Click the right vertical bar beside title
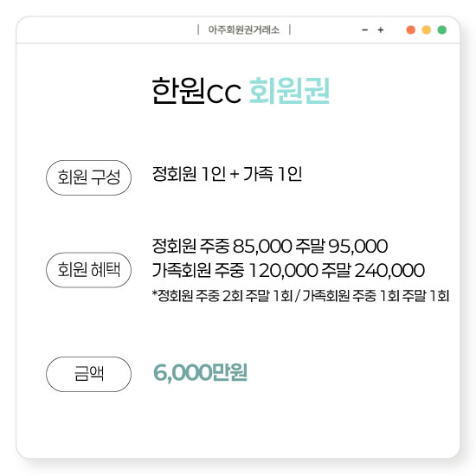This screenshot has width=476, height=476. (x=290, y=29)
